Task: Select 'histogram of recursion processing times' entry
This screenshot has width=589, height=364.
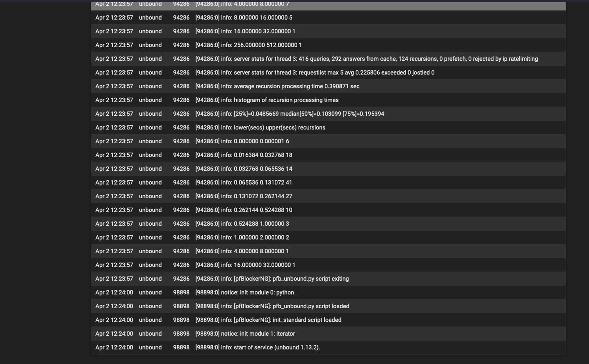Action: [x=267, y=100]
